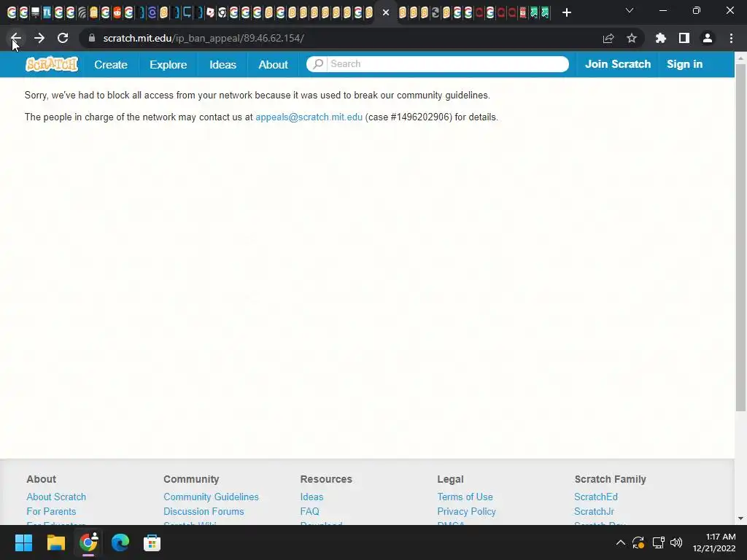Open Chrome side panel icon
Image resolution: width=747 pixels, height=560 pixels.
pos(684,38)
